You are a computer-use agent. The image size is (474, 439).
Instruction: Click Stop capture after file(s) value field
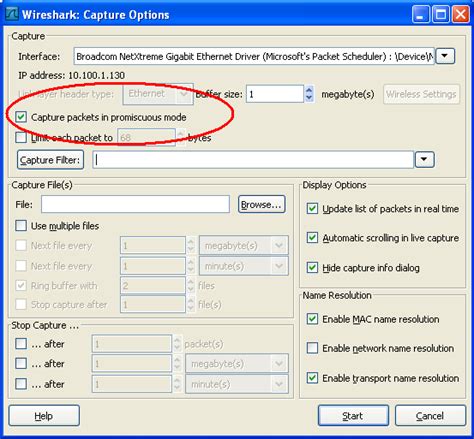[x=153, y=304]
